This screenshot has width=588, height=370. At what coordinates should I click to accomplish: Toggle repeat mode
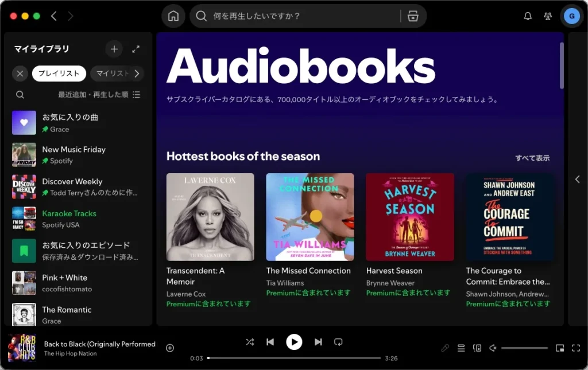pos(338,342)
